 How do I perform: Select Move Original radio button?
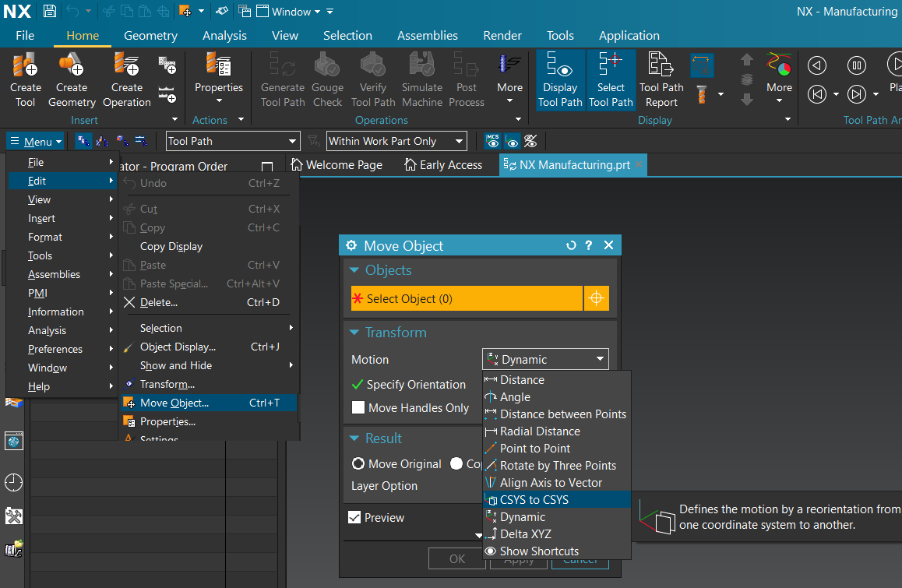tap(358, 463)
